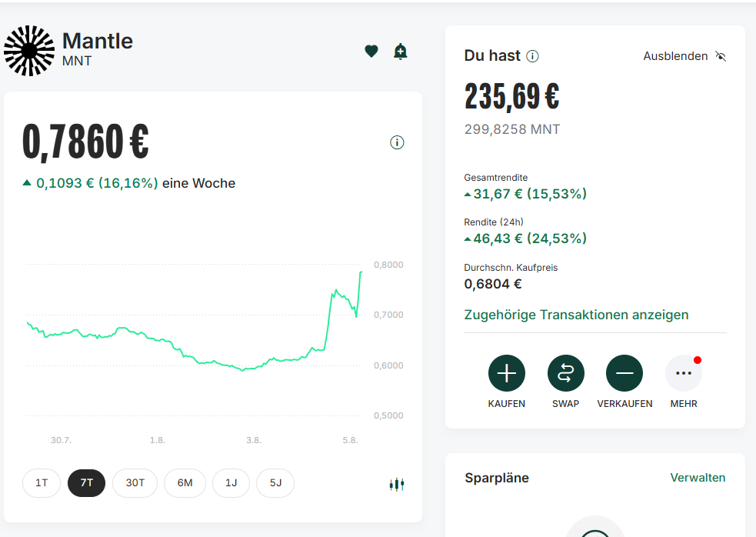Click the KAUFEN plus button

507,373
